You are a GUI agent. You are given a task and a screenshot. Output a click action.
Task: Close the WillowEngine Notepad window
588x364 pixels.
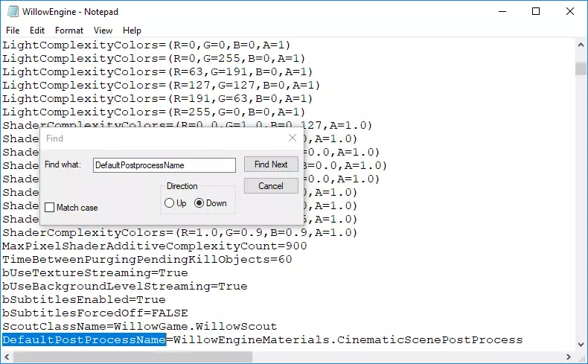tap(570, 12)
